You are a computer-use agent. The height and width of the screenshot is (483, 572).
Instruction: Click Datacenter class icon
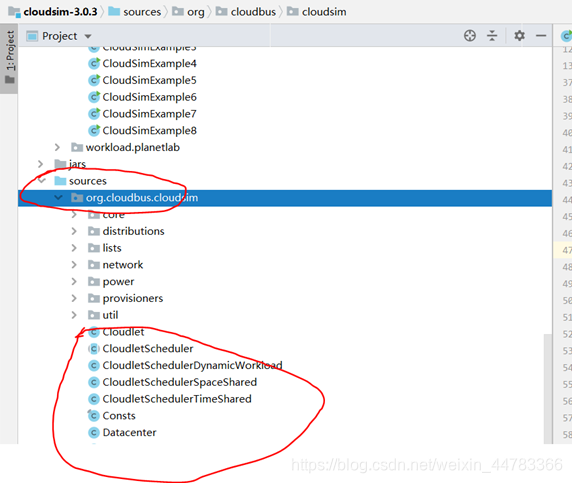pos(94,433)
